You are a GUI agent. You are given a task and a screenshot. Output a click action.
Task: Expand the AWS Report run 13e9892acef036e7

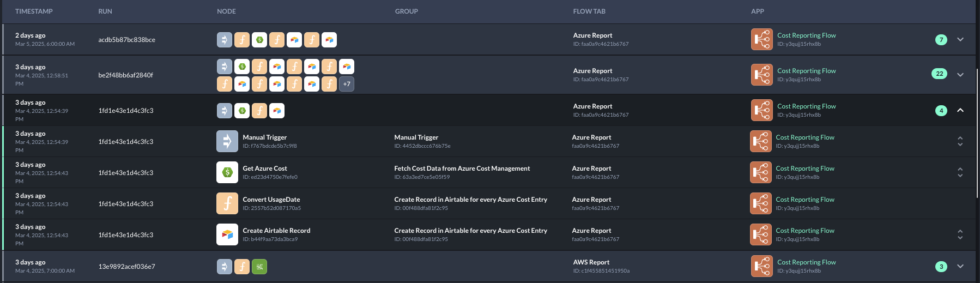[960, 267]
